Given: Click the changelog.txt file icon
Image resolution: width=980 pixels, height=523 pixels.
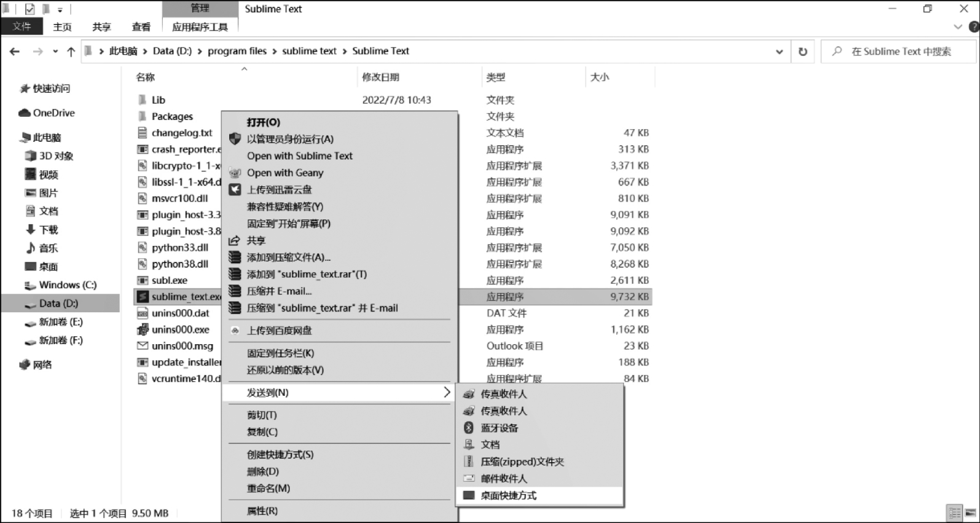Looking at the screenshot, I should [x=143, y=133].
